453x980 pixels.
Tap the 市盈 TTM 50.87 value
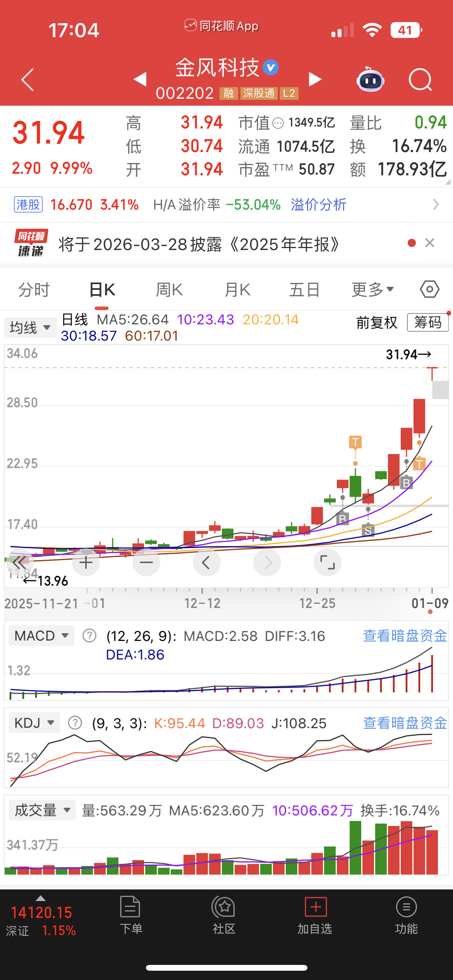pos(287,170)
